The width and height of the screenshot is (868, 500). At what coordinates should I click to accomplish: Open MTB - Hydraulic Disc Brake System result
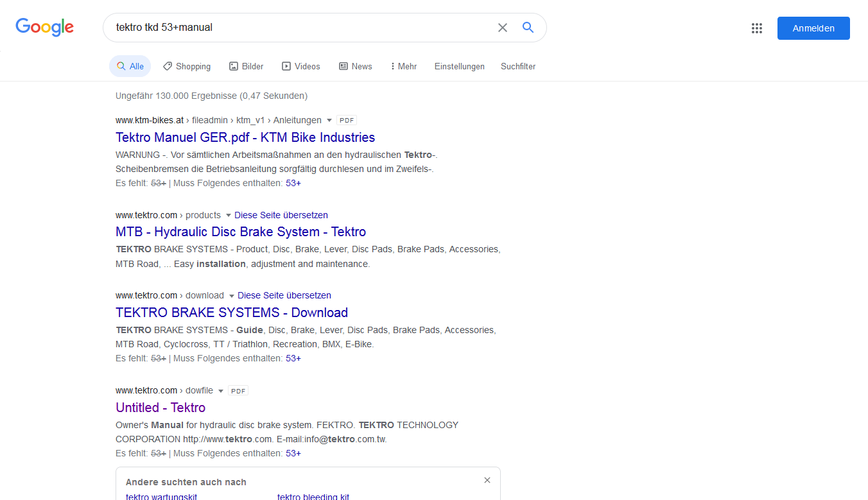click(241, 232)
